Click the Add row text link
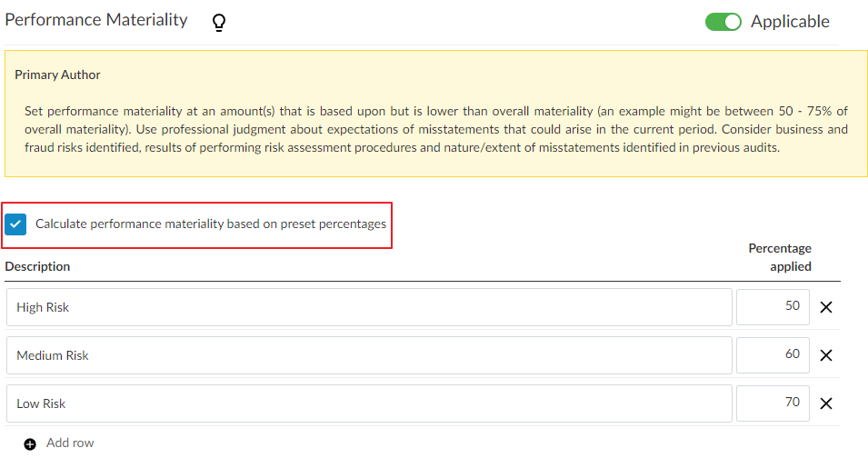 (70, 443)
